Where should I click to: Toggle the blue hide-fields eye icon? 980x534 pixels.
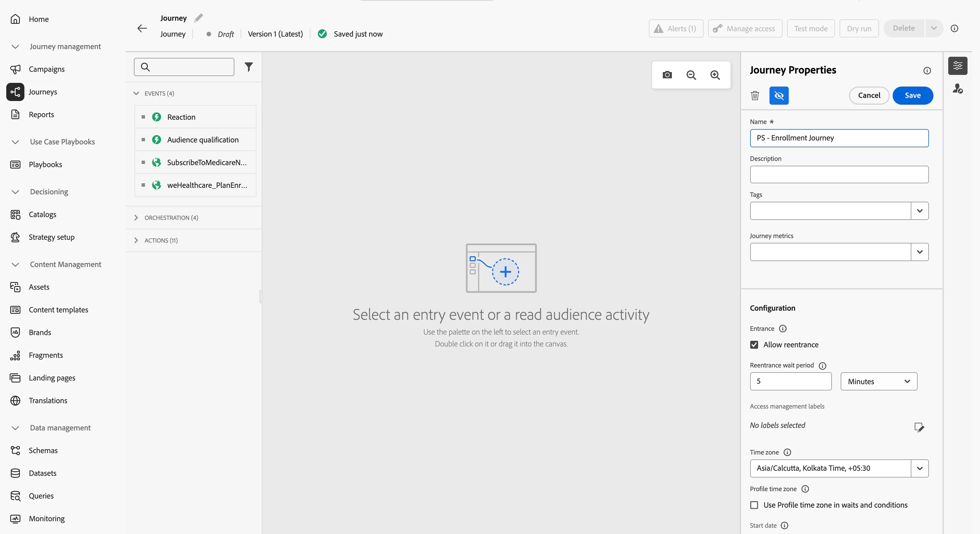point(779,95)
